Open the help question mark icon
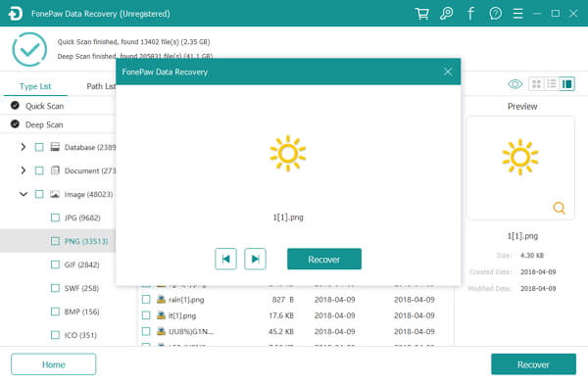The image size is (588, 386). (x=495, y=14)
